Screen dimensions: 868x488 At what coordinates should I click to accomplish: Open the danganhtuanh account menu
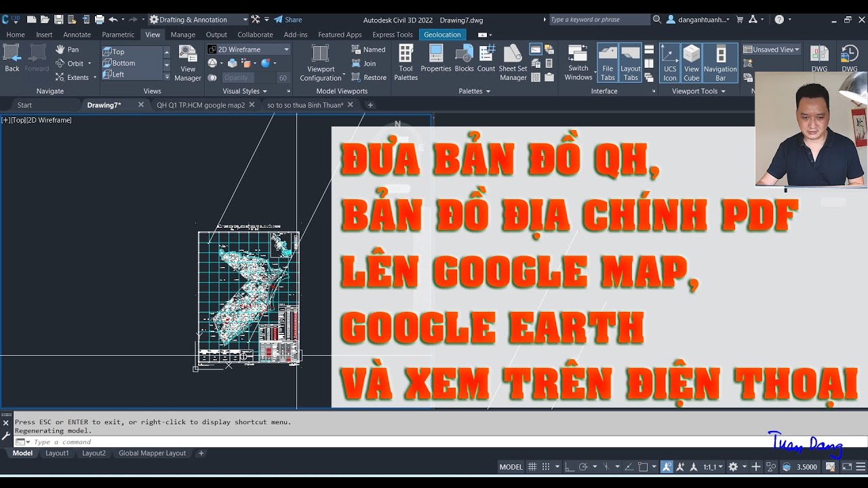[699, 20]
